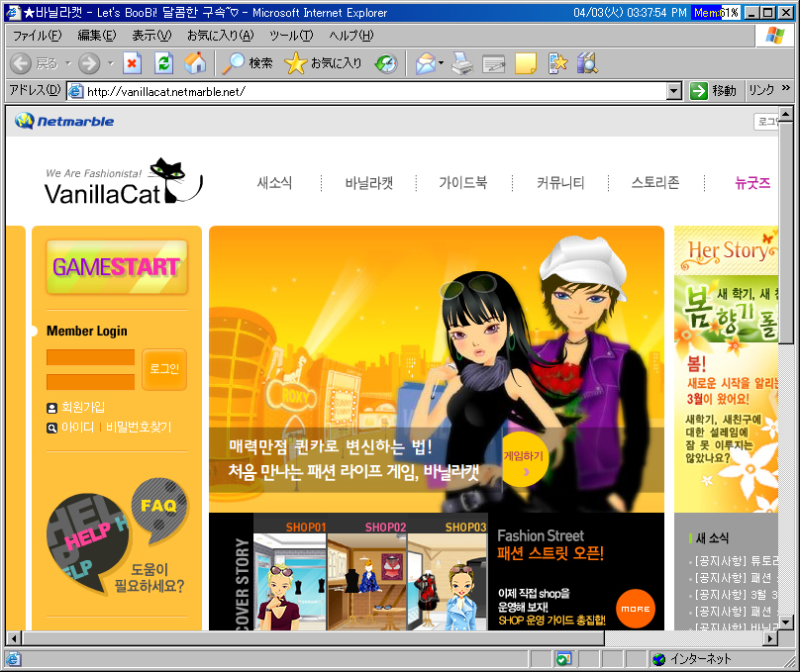
Task: Click the vertical scrollbar down arrow
Action: coord(786,620)
